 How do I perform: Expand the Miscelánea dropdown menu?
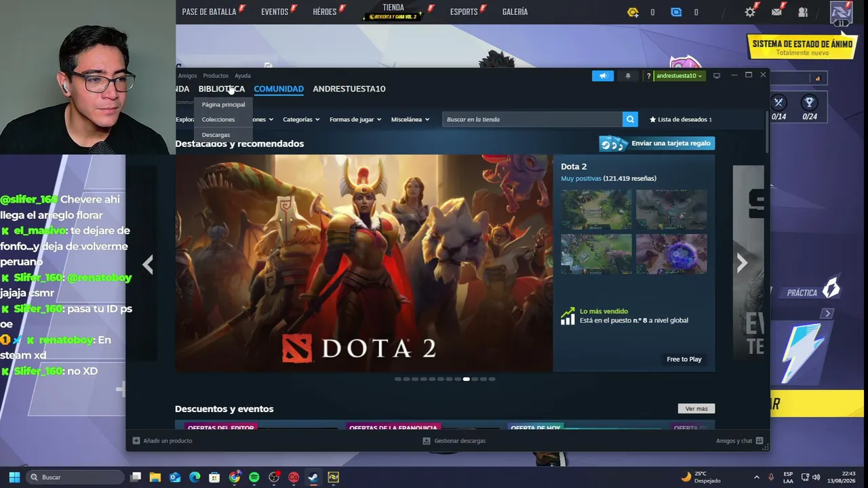410,119
